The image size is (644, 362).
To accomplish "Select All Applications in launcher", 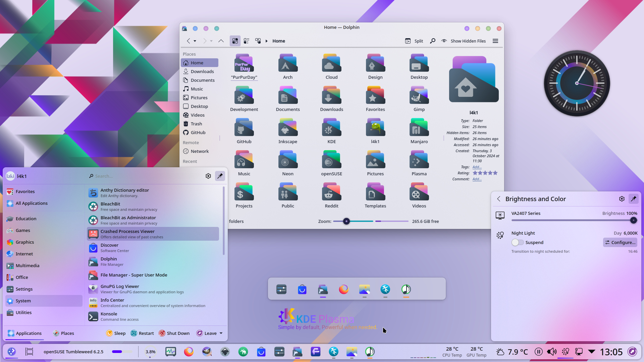I will 44,203.
